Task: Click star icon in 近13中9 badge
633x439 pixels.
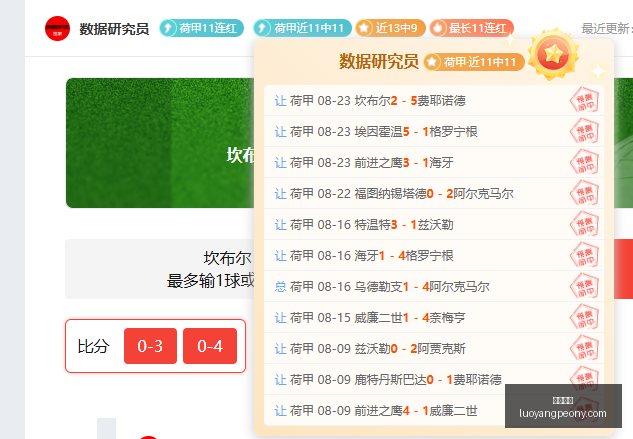Action: pyautogui.click(x=364, y=28)
